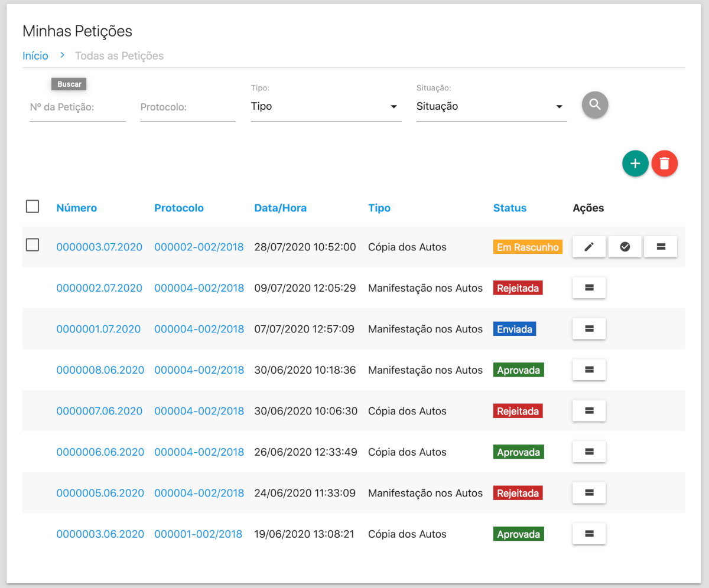Open petition link 0000005.06.2020
Viewport: 709px width, 588px height.
click(100, 493)
